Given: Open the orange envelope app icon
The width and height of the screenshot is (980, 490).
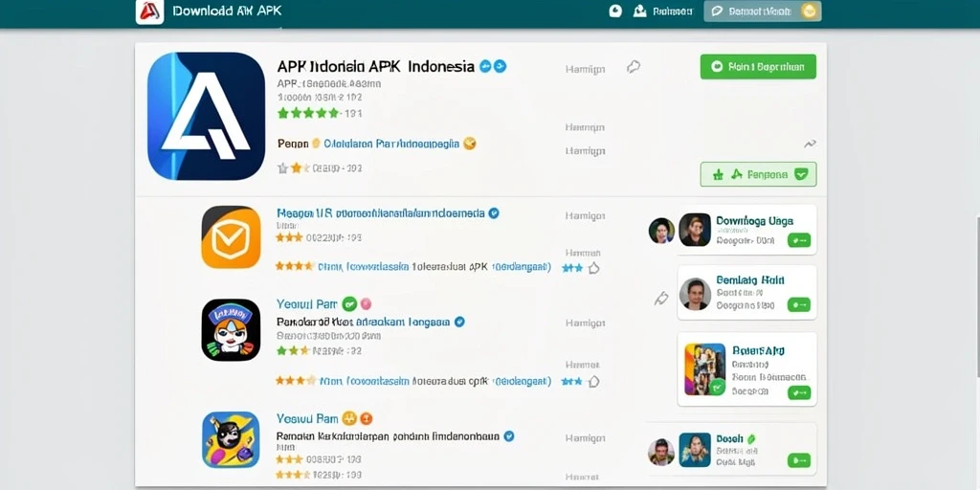Looking at the screenshot, I should point(231,237).
